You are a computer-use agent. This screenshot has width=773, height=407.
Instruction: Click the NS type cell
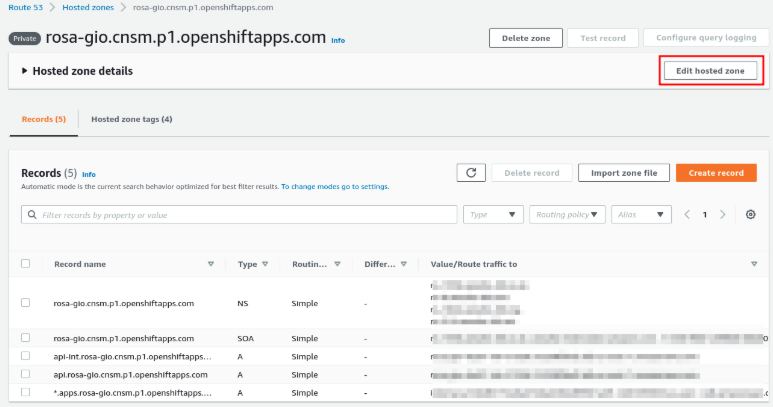[243, 304]
